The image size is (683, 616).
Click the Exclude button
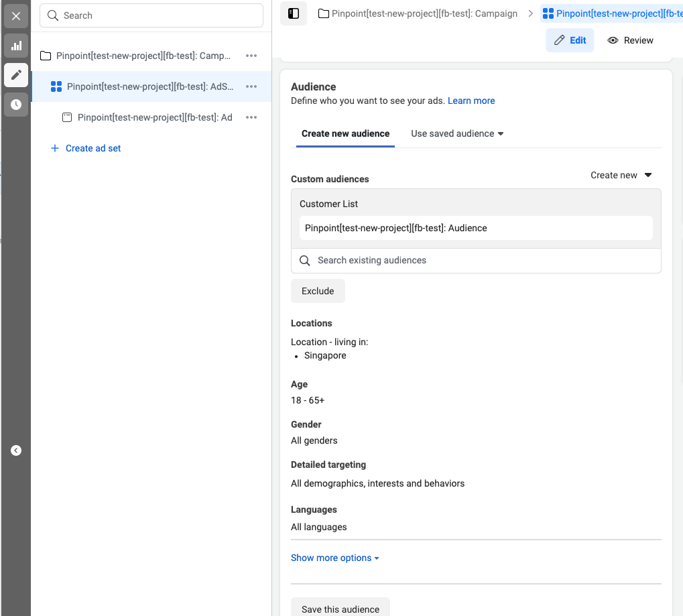coord(318,291)
